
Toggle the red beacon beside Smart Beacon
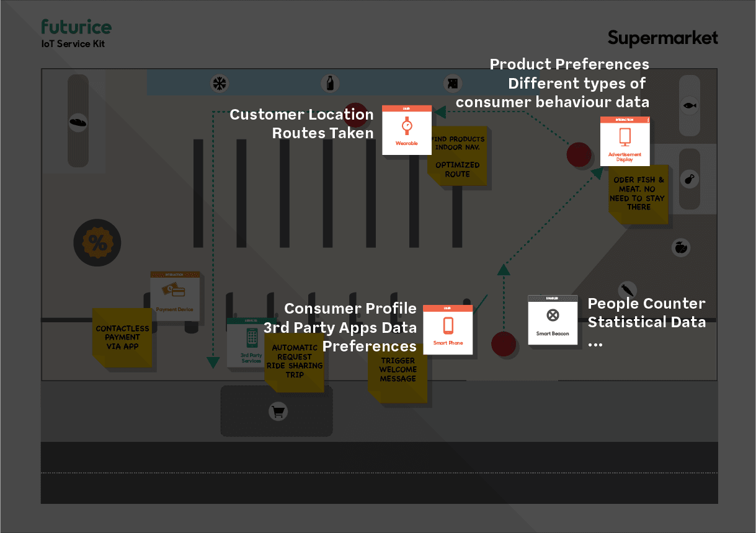pyautogui.click(x=504, y=344)
